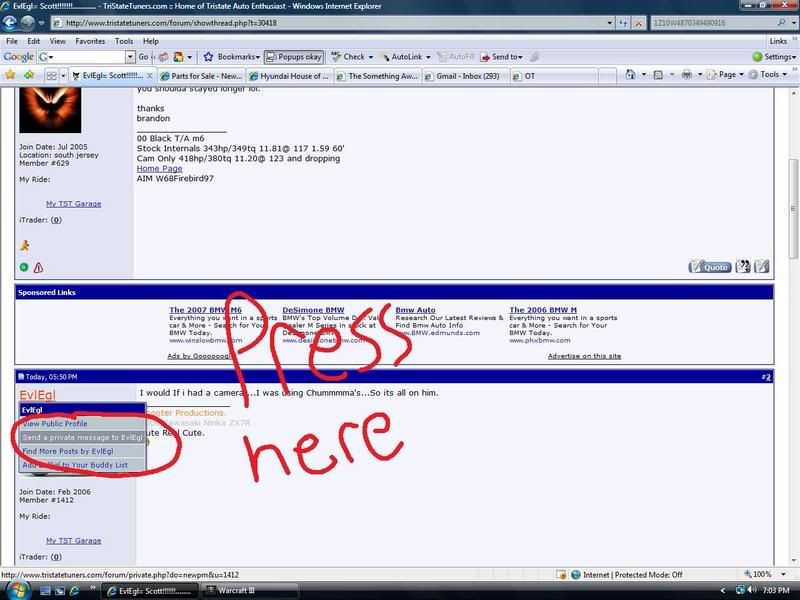Click the Home icon in the command bar
This screenshot has height=600, width=800.
pos(631,74)
